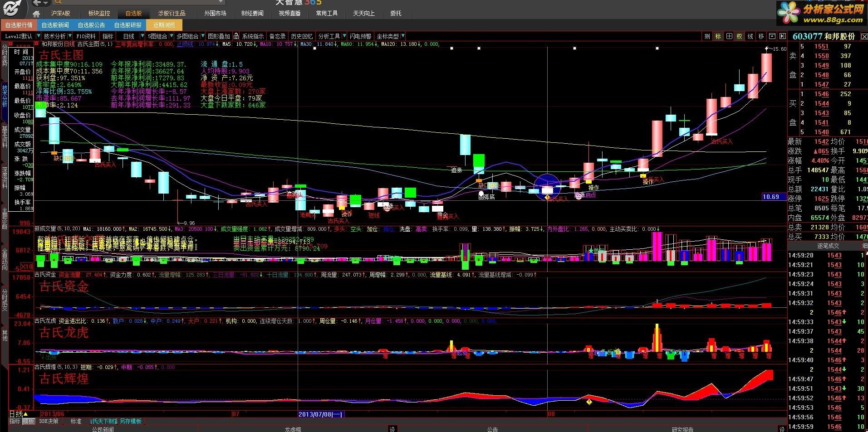
Task: Open the 公司新闻 panel tab
Action: click(x=103, y=429)
